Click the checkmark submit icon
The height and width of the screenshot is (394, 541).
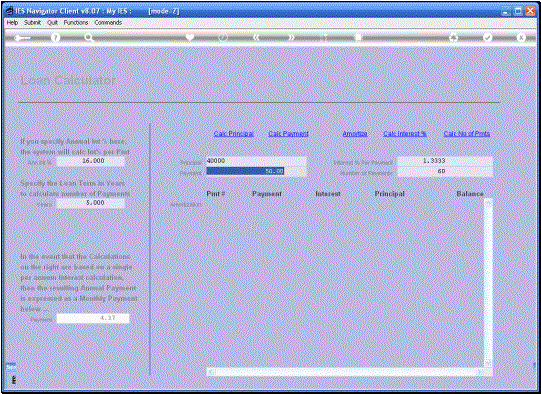(487, 37)
